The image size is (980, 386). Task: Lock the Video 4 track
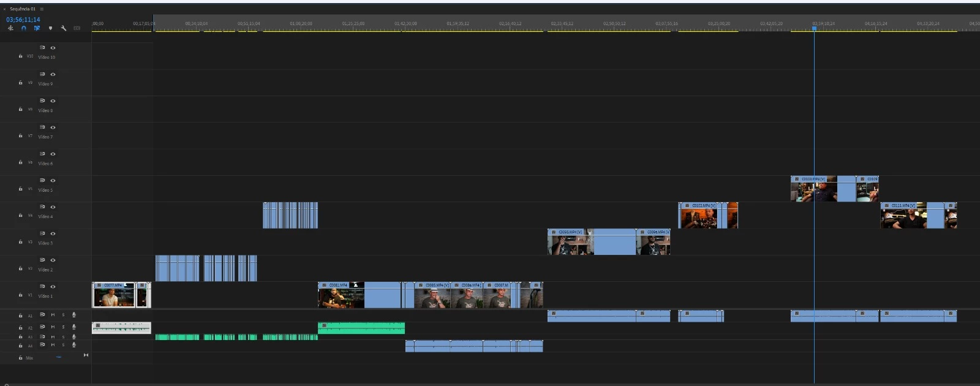click(x=20, y=216)
